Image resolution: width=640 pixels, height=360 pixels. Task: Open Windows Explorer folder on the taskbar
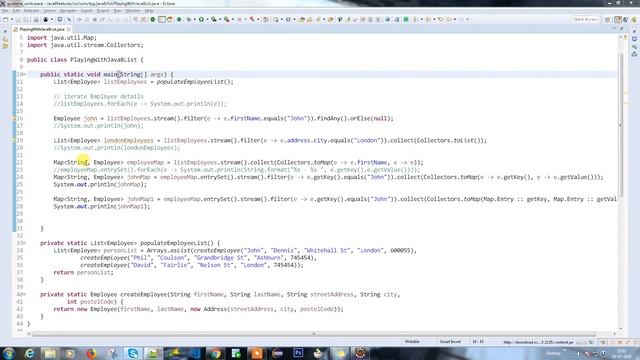click(x=50, y=353)
